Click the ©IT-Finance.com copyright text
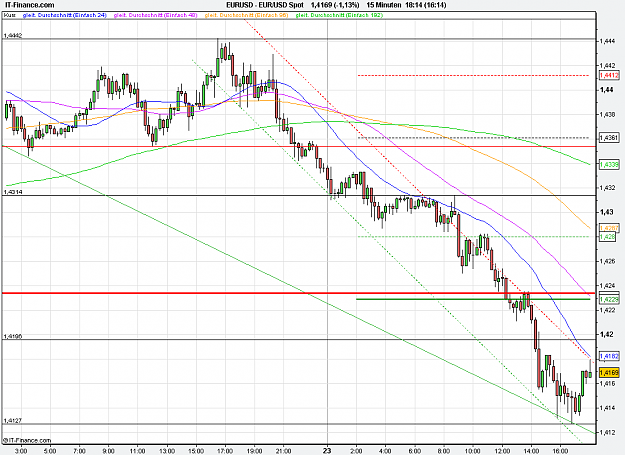Image resolution: width=625 pixels, height=455 pixels. point(27,440)
